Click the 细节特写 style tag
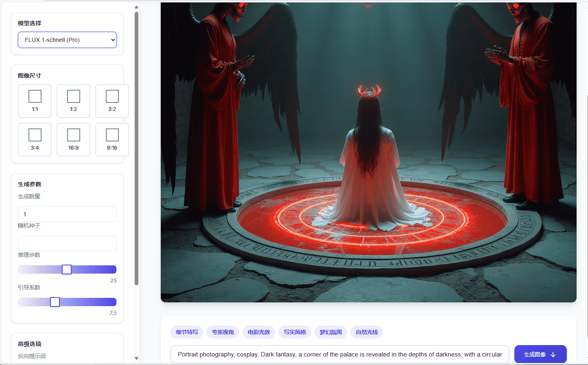Screen dimensions: 588x365 pos(187,332)
